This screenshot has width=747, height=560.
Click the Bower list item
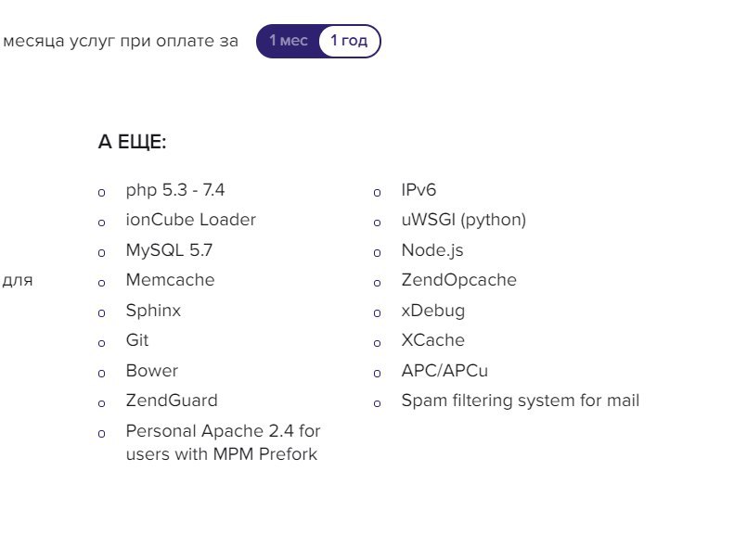pos(152,371)
